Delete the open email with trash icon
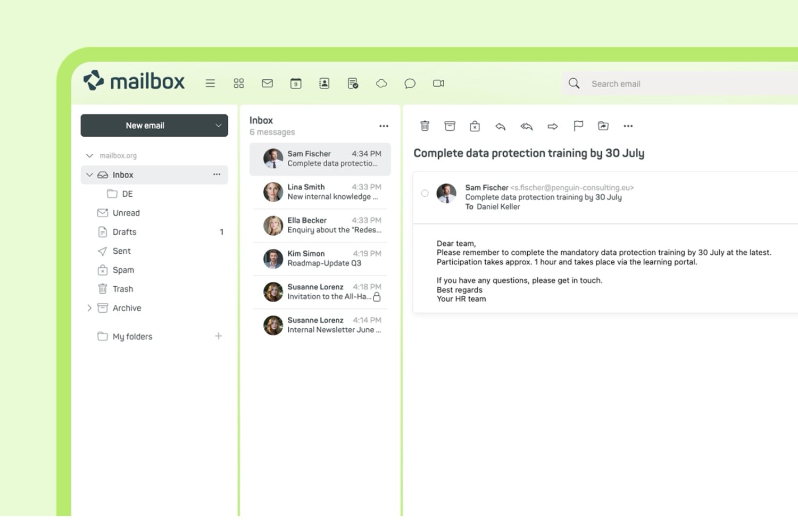 pyautogui.click(x=425, y=126)
